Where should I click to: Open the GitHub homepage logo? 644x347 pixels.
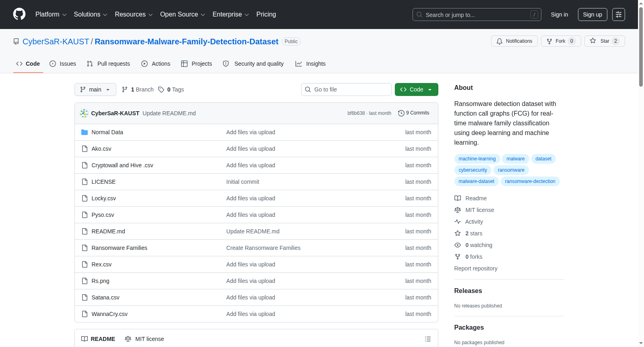pyautogui.click(x=19, y=15)
